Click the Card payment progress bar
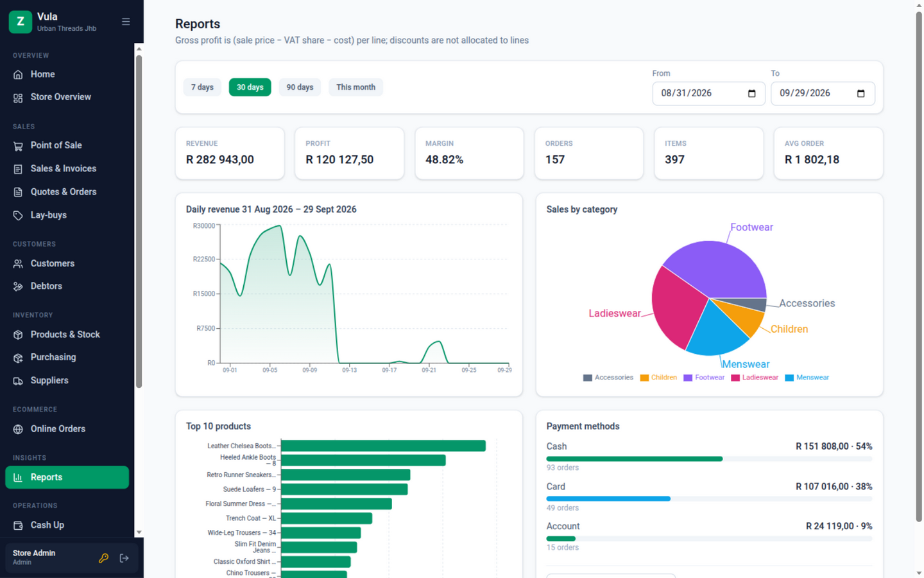This screenshot has height=578, width=924. tap(709, 499)
